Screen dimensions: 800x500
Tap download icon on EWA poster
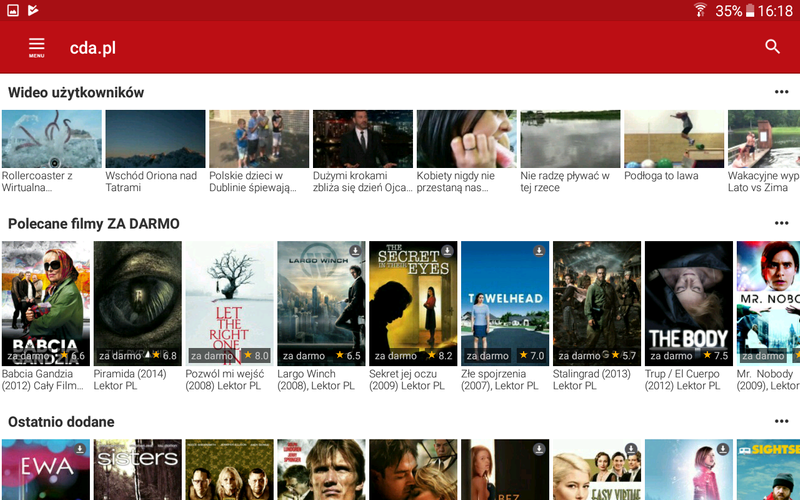click(x=80, y=448)
